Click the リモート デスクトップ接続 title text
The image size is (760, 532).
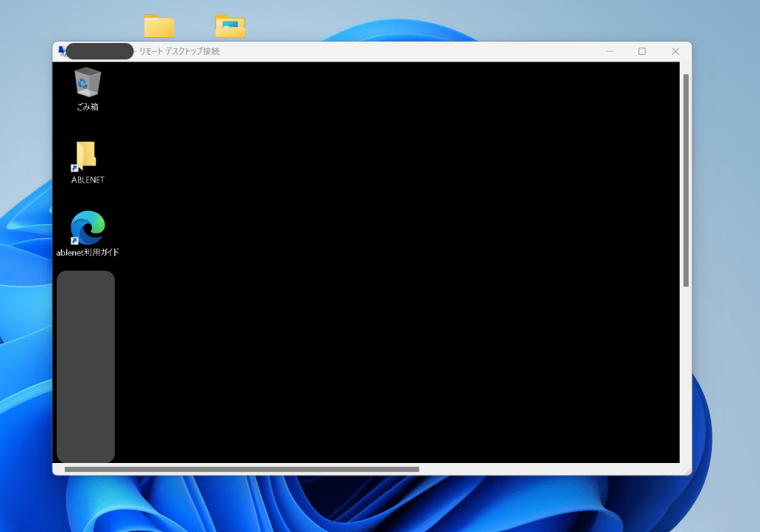(x=179, y=51)
